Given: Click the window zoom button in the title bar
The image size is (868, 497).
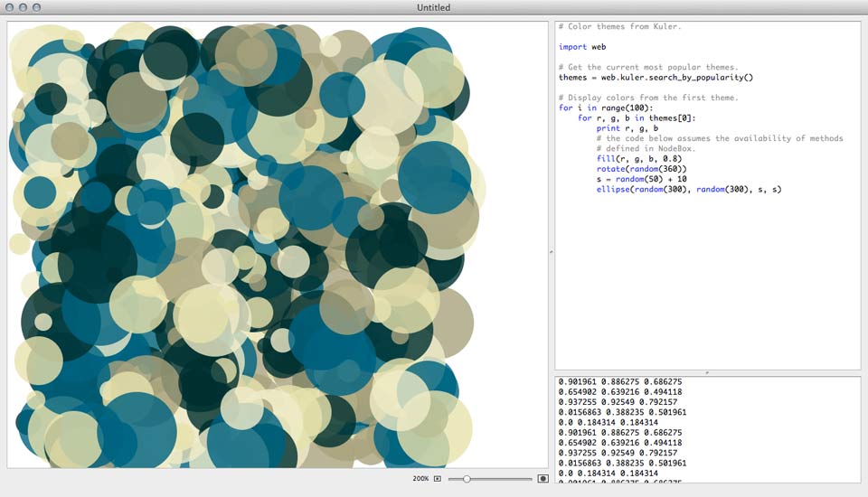Looking at the screenshot, I should click(x=36, y=7).
